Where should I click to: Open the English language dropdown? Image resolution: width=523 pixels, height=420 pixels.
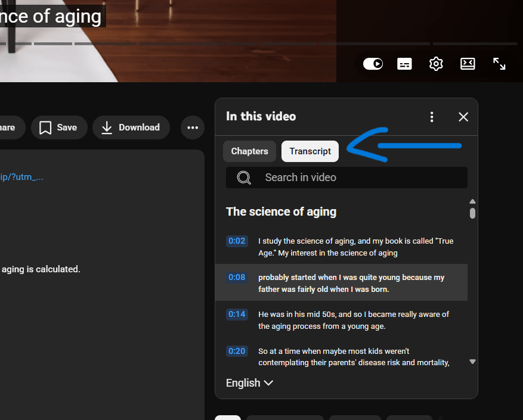(x=249, y=383)
